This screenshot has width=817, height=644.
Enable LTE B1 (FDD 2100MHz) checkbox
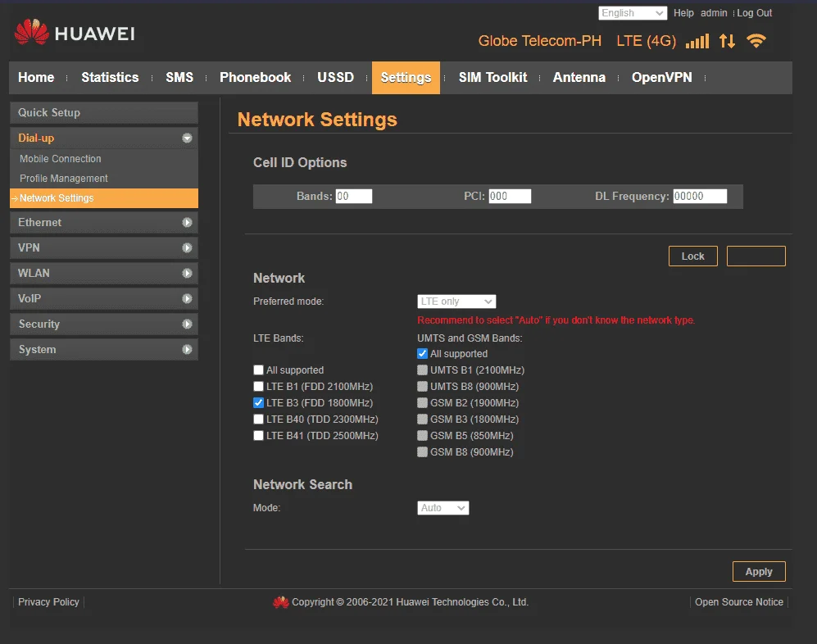pos(258,387)
